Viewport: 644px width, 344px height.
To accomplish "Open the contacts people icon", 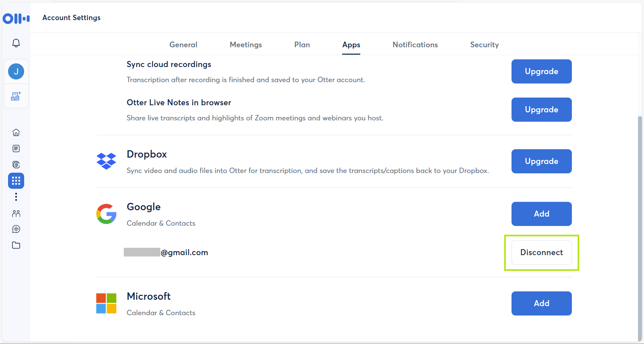I will click(16, 214).
